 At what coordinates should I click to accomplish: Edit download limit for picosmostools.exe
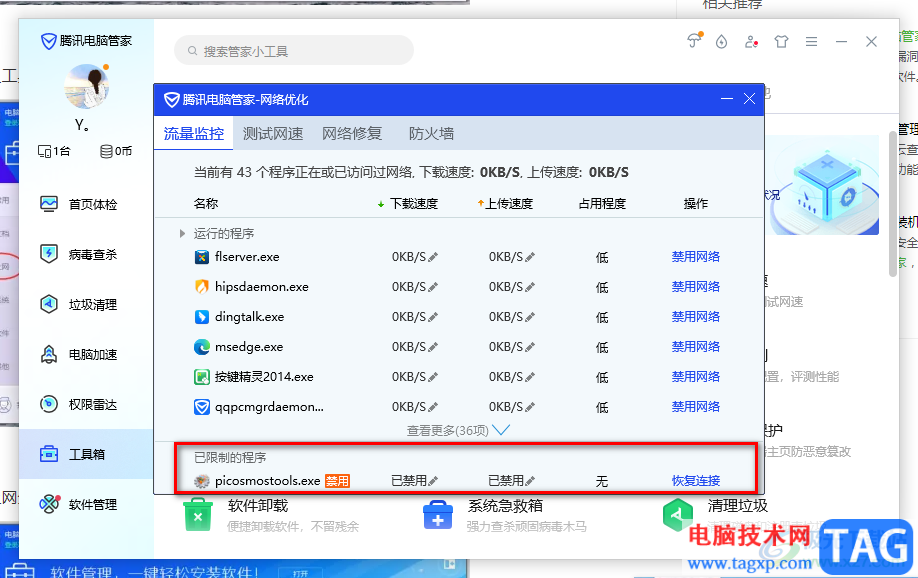click(433, 481)
